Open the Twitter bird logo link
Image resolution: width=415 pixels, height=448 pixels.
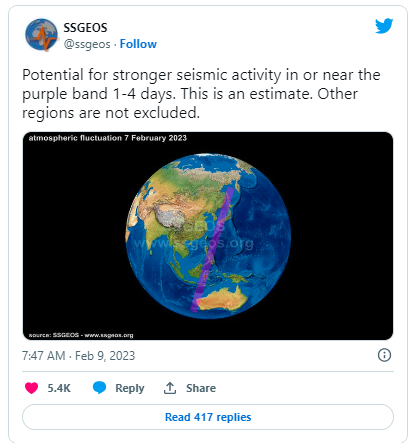pos(384,26)
